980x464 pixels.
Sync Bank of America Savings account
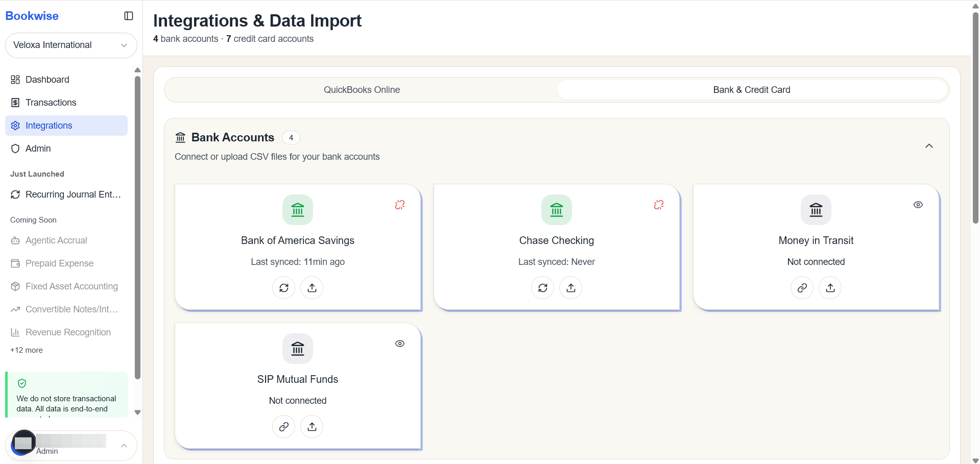[x=284, y=288]
